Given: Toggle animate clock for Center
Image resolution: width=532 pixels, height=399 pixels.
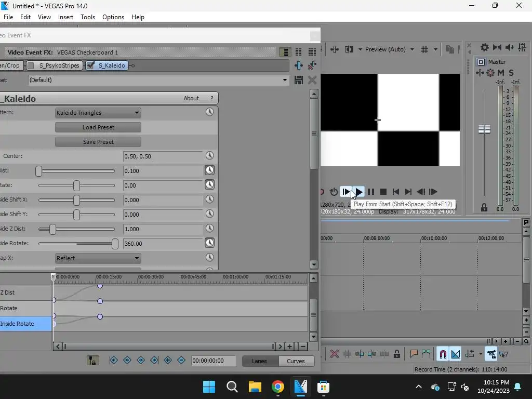Looking at the screenshot, I should click(x=210, y=155).
